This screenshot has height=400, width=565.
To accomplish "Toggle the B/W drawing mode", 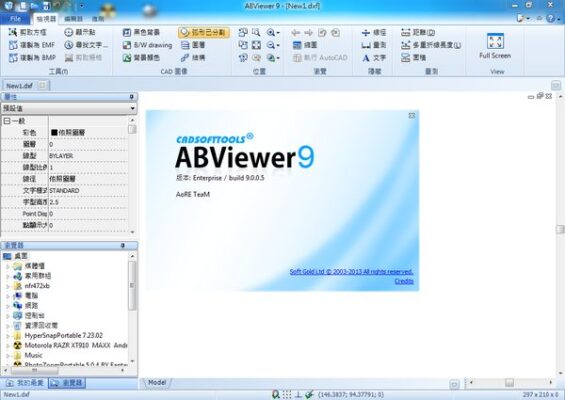I will [147, 45].
